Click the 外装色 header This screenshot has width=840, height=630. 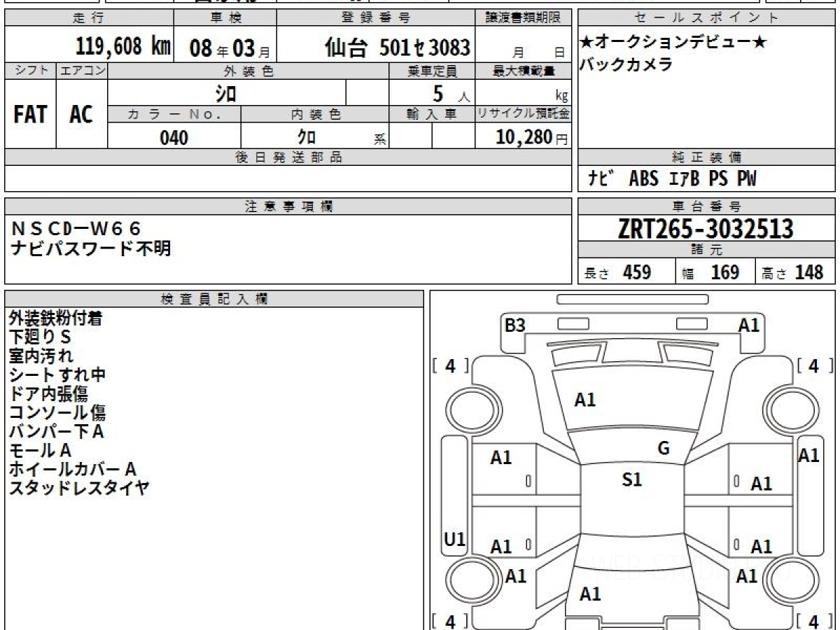(x=248, y=71)
